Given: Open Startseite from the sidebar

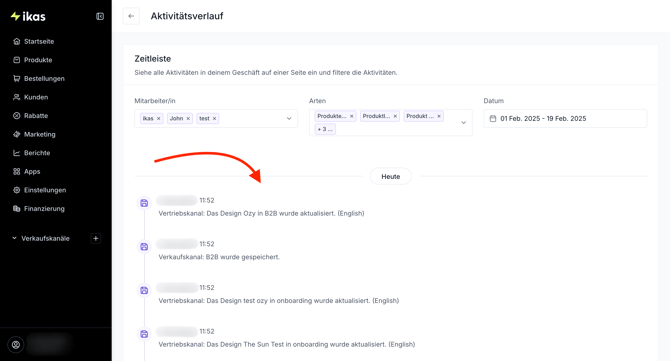Looking at the screenshot, I should pyautogui.click(x=39, y=41).
